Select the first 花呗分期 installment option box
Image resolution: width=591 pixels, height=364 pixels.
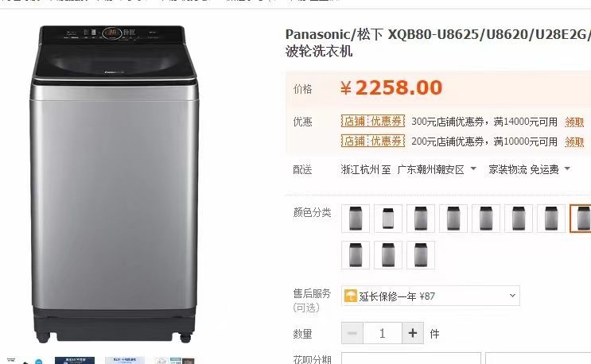pyautogui.click(x=410, y=358)
